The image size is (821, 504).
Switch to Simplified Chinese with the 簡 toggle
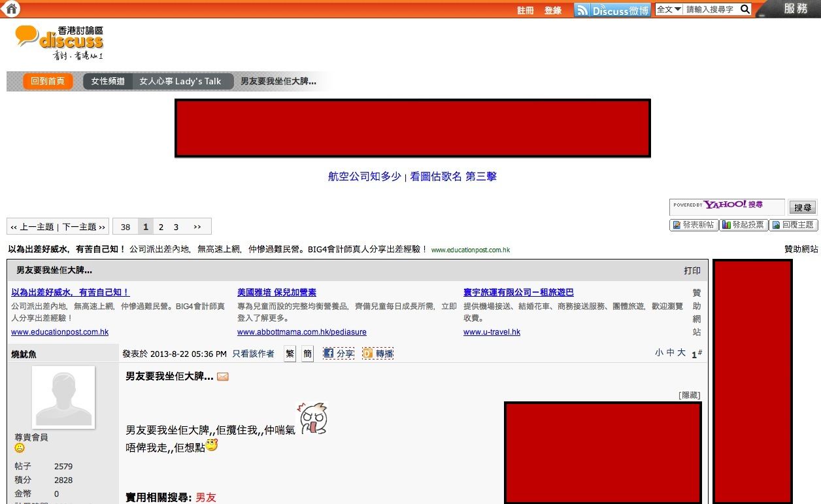tap(307, 353)
